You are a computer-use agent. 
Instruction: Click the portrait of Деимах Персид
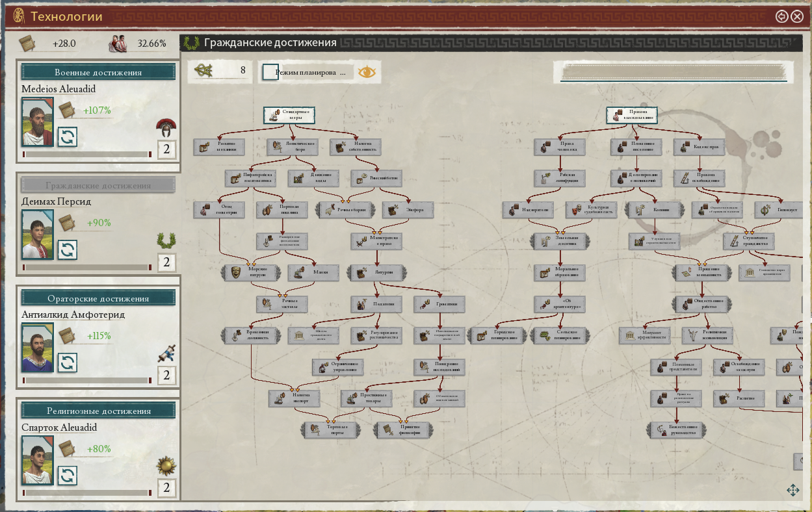[38, 235]
